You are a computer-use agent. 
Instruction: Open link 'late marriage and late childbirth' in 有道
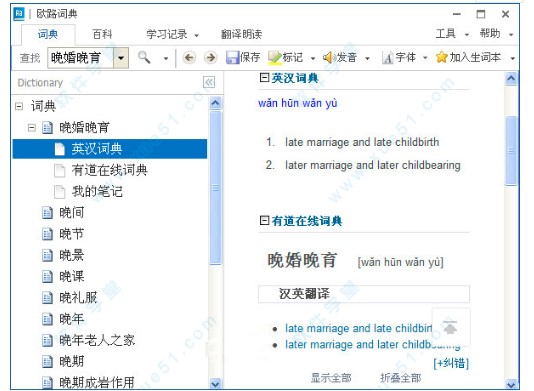tap(359, 328)
